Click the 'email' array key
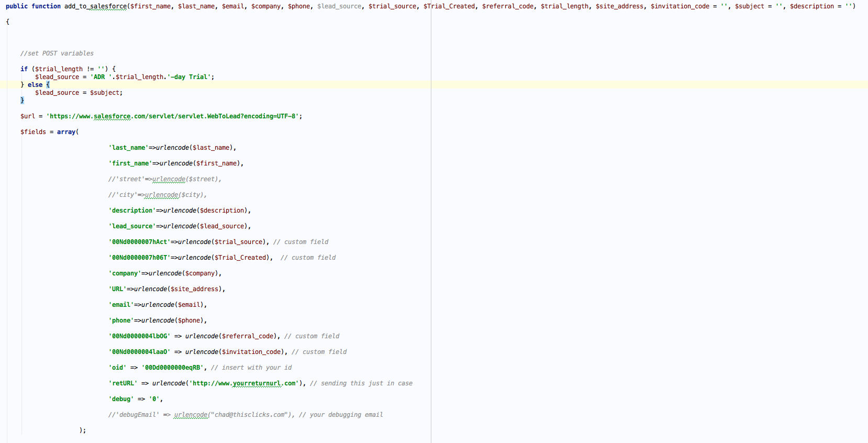868x443 pixels. coord(121,305)
